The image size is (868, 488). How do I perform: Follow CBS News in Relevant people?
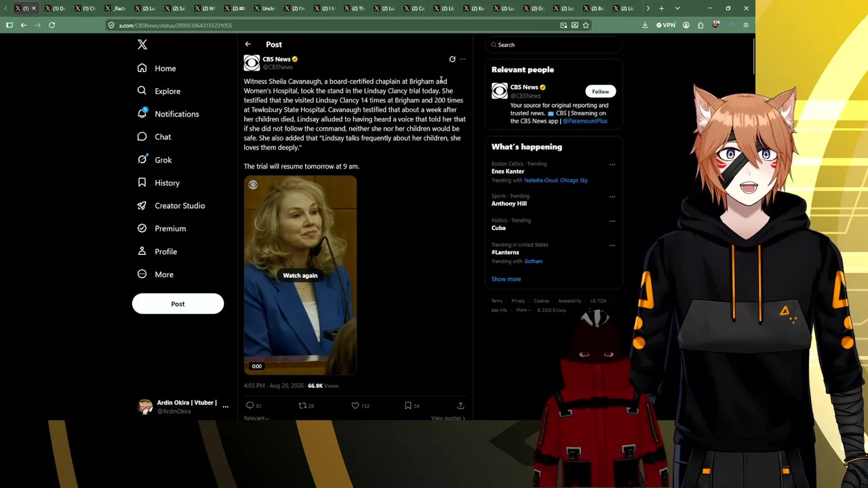pos(600,91)
